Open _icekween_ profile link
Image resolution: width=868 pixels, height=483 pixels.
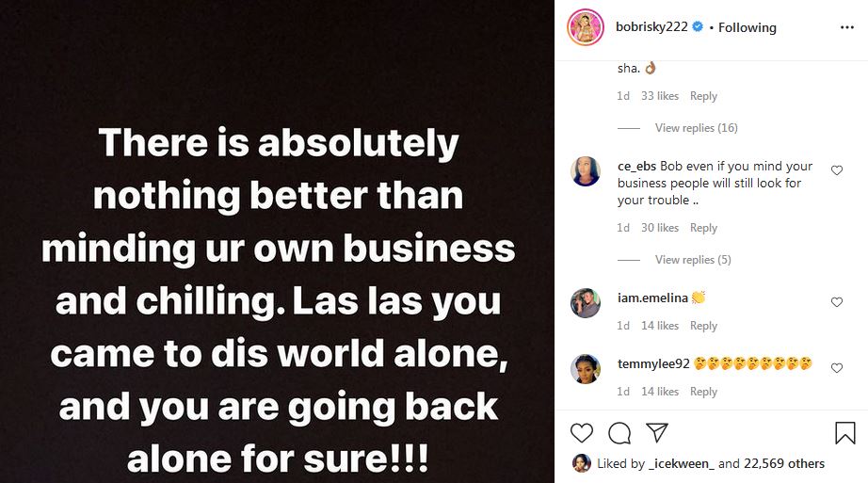(682, 463)
